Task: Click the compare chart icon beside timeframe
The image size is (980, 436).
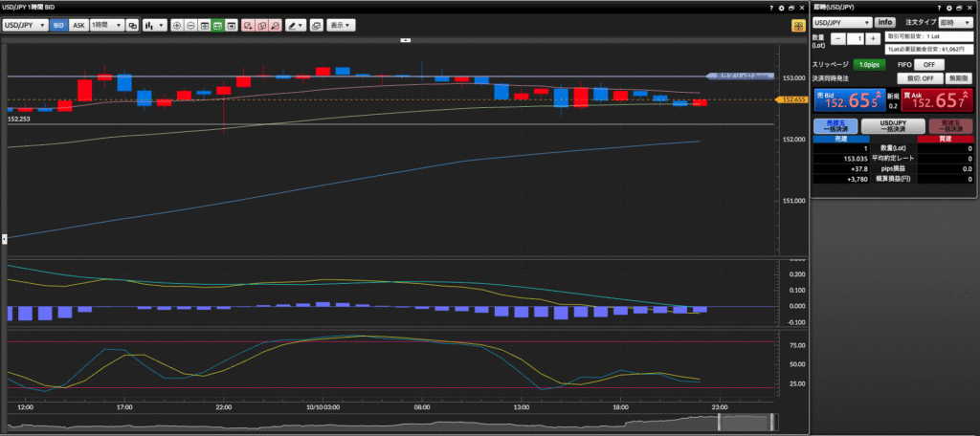Action: coord(131,25)
